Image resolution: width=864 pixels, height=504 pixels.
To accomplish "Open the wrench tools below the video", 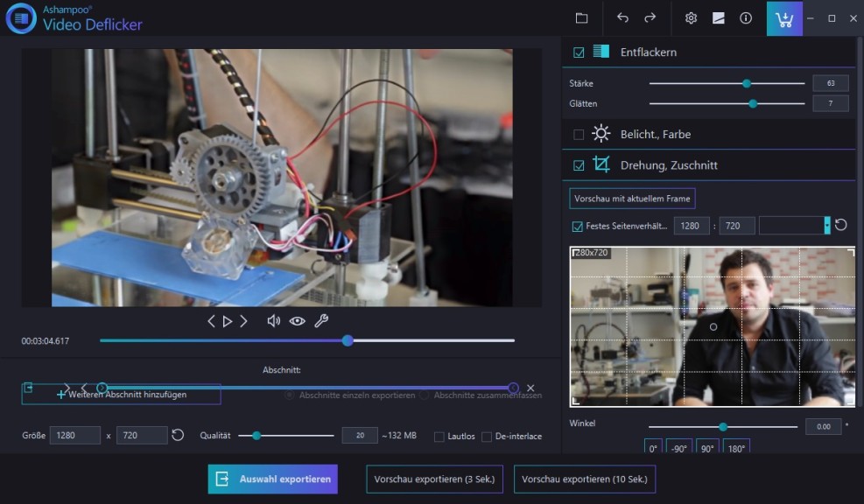I will pos(321,321).
